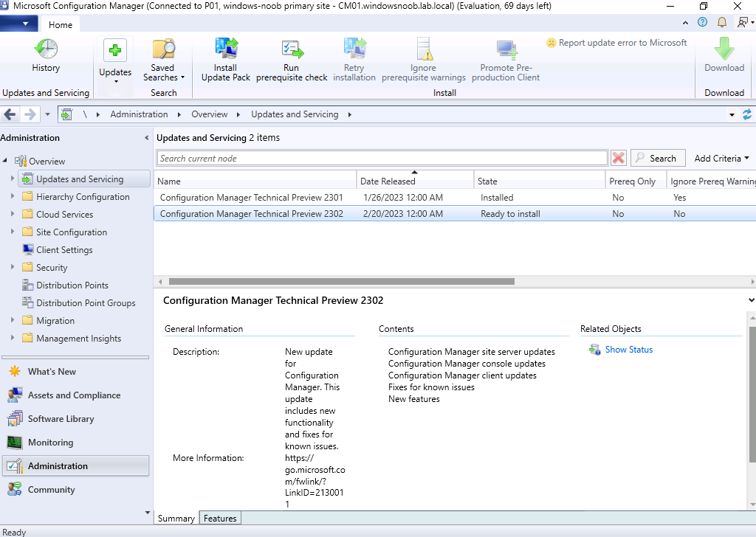The width and height of the screenshot is (756, 537).
Task: Click the horizontal list scrollbar thumb
Action: coord(341,281)
